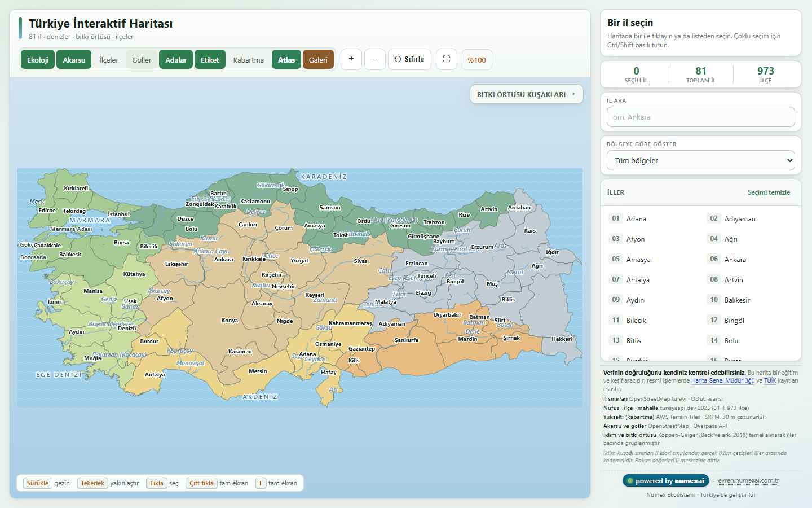
Task: Enable the Göller lakes layer
Action: coord(142,60)
